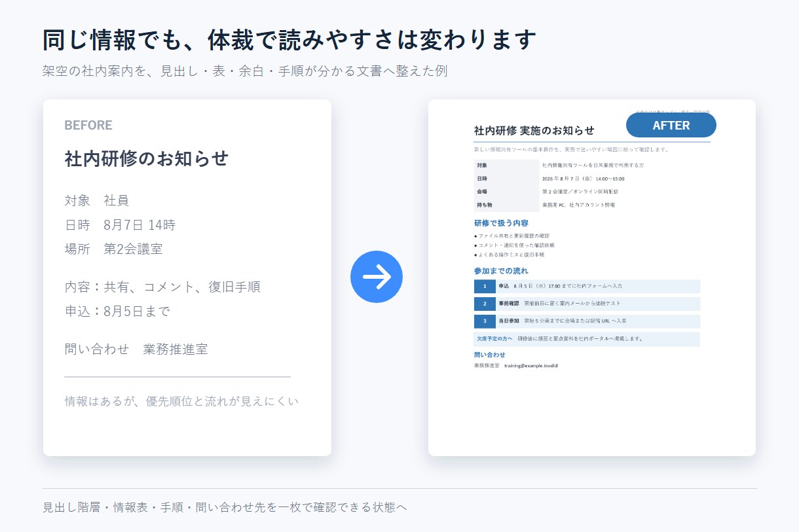
Task: Open the AFTER document preview page
Action: point(592,277)
